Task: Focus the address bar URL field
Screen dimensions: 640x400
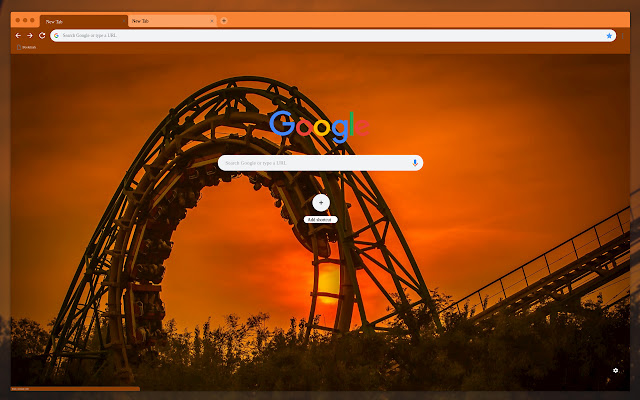Action: [x=333, y=36]
